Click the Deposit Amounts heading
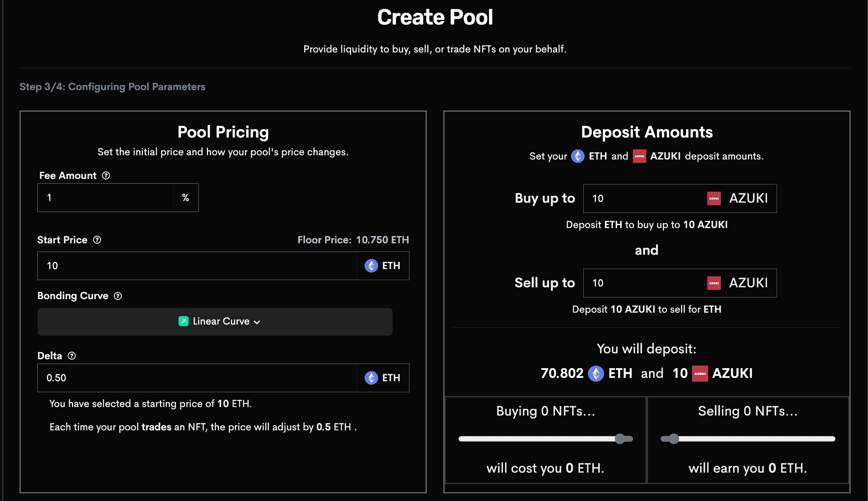The image size is (868, 501). click(x=647, y=132)
